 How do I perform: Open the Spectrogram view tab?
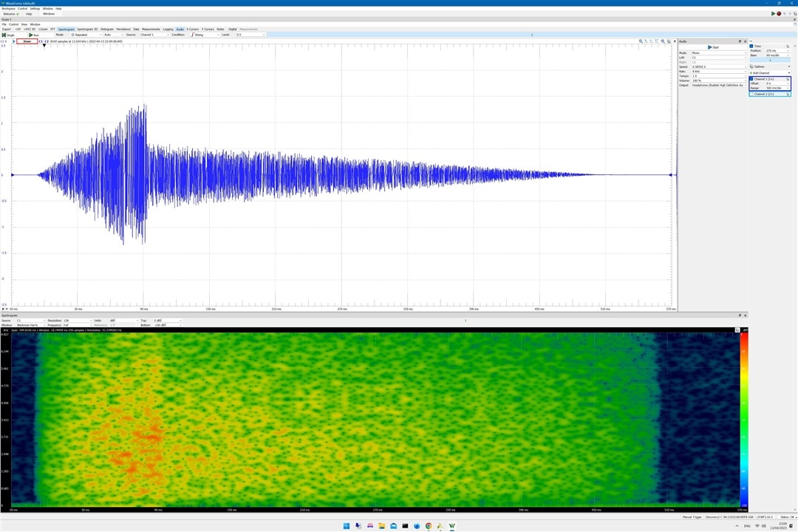(66, 30)
